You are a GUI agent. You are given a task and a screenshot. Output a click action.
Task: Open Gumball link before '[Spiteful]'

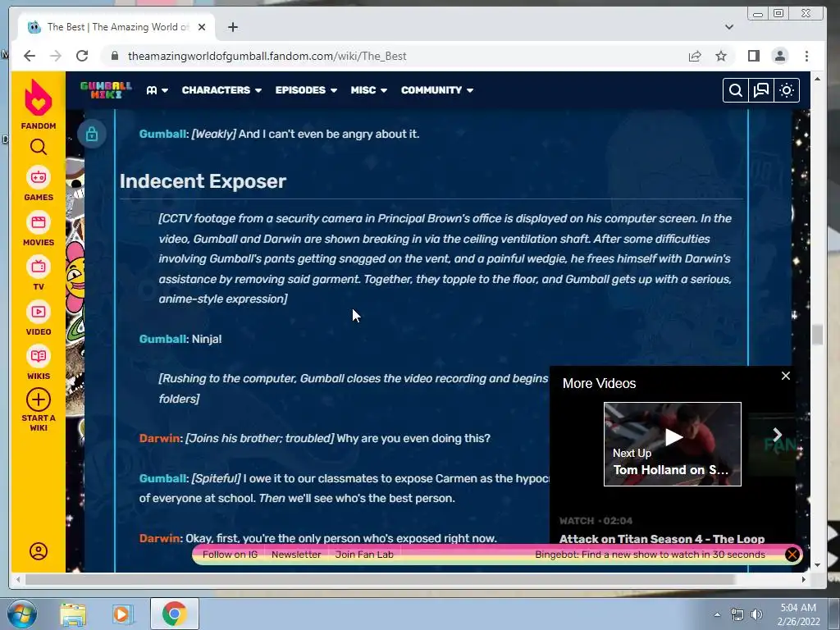tap(163, 478)
